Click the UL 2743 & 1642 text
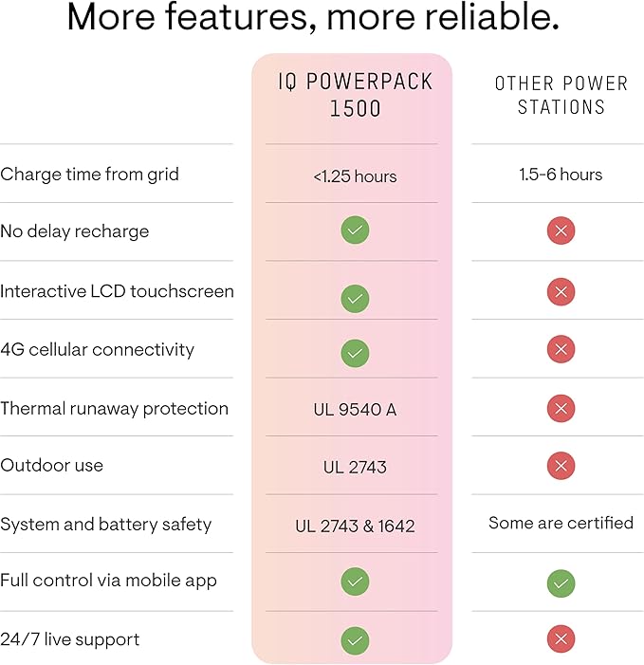The image size is (644, 665). point(355,526)
